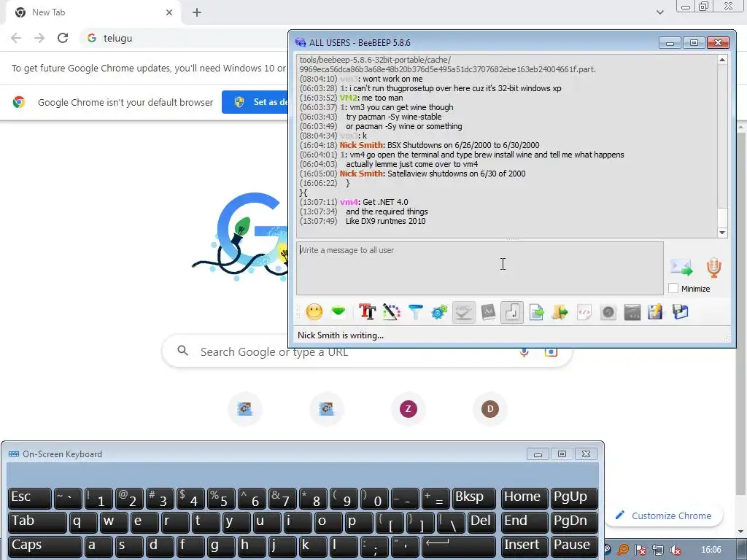747x560 pixels.
Task: Enable the Minimize checkbox in BeeBEEP
Action: (673, 288)
